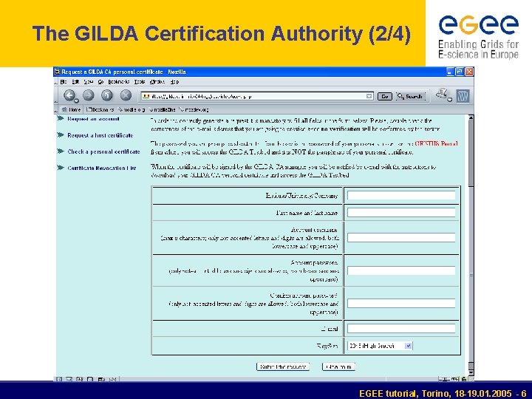Open the mozillaZine bookmark link

pos(163,109)
